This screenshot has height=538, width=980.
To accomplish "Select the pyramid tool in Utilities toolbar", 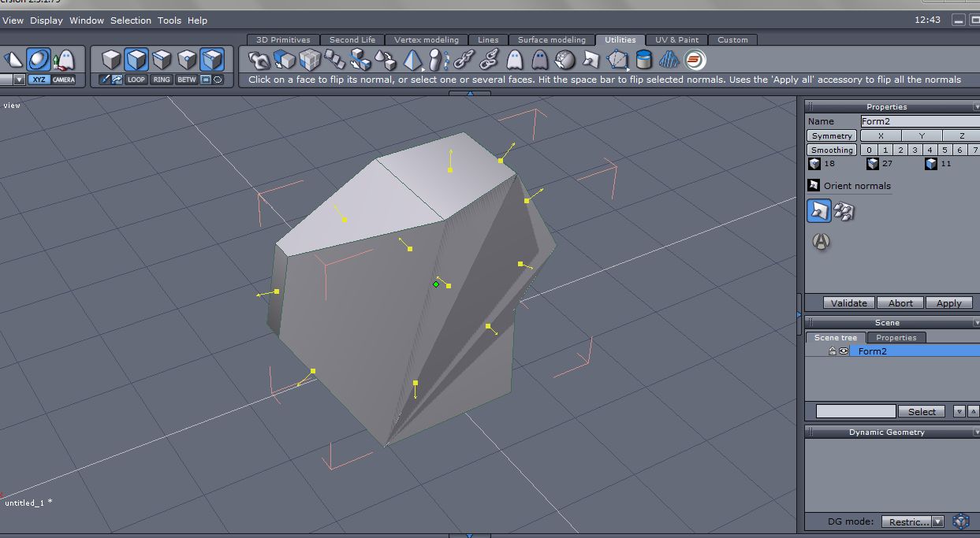I will click(412, 60).
